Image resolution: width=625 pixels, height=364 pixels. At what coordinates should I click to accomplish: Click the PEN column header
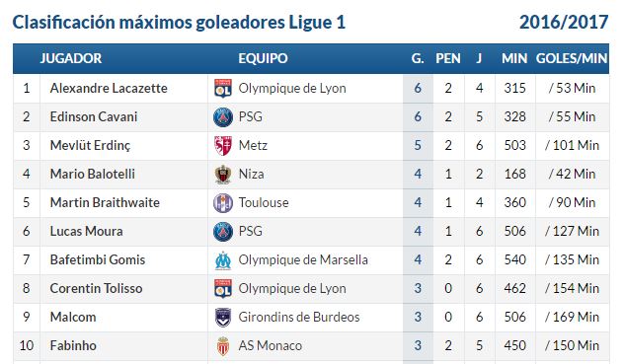click(448, 58)
